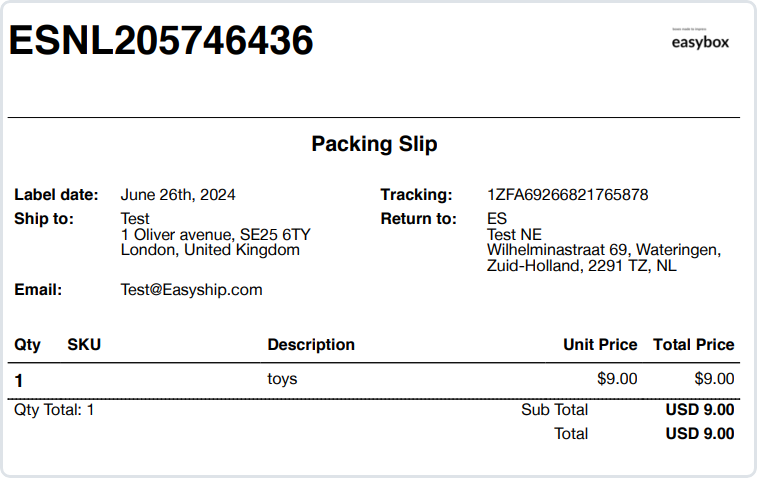The width and height of the screenshot is (757, 478).
Task: Click the Qty Total: 1 text
Action: [x=54, y=409]
